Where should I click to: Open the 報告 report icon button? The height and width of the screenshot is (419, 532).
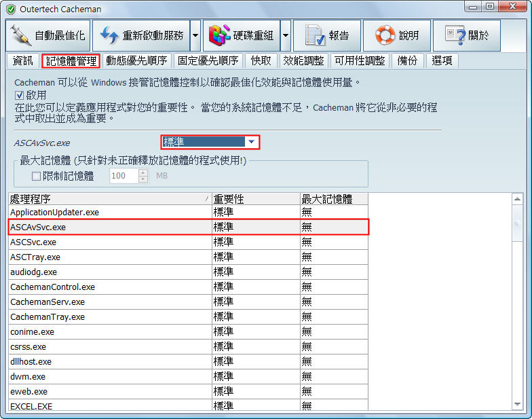314,35
